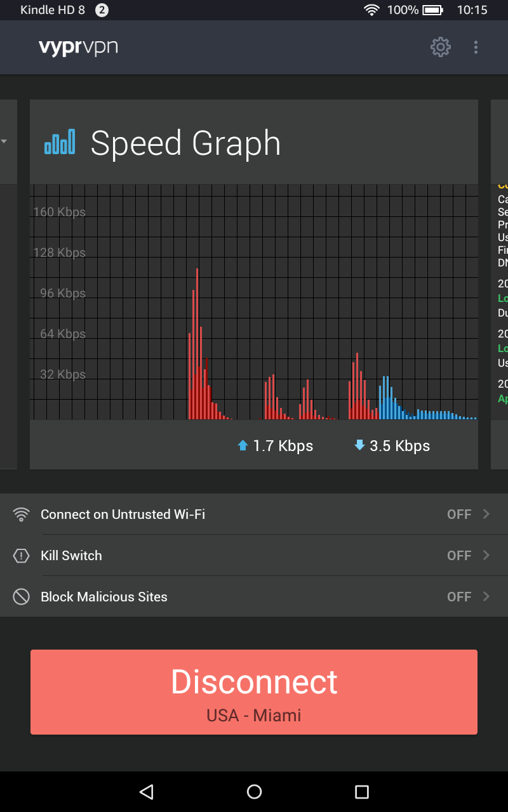Viewport: 508px width, 812px height.
Task: Expand Connect on Untrusted Wi-Fi chevron
Action: pos(486,514)
